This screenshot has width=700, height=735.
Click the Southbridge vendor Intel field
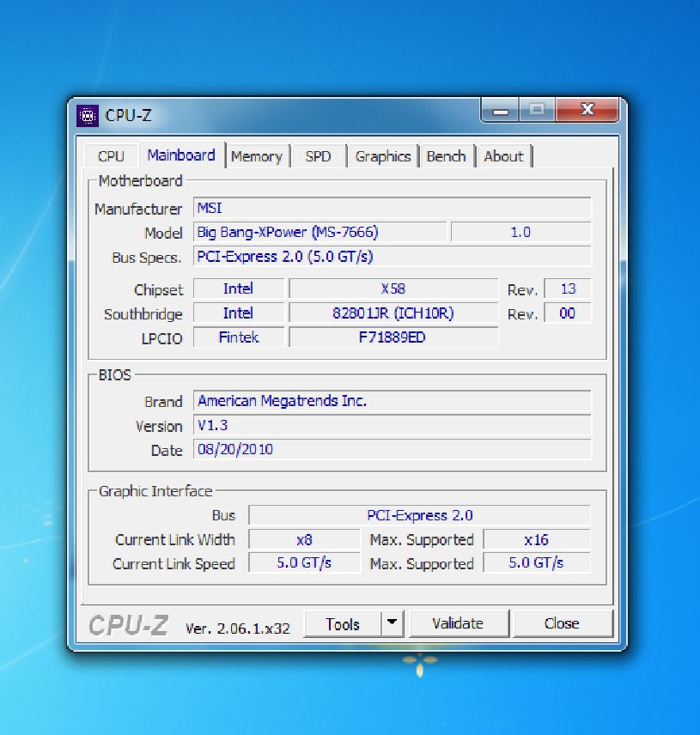point(239,313)
